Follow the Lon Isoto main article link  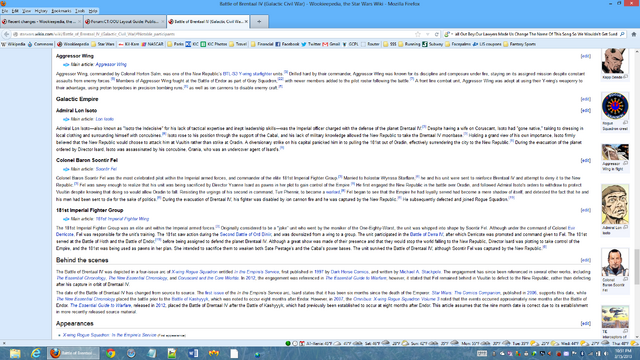coord(104,119)
